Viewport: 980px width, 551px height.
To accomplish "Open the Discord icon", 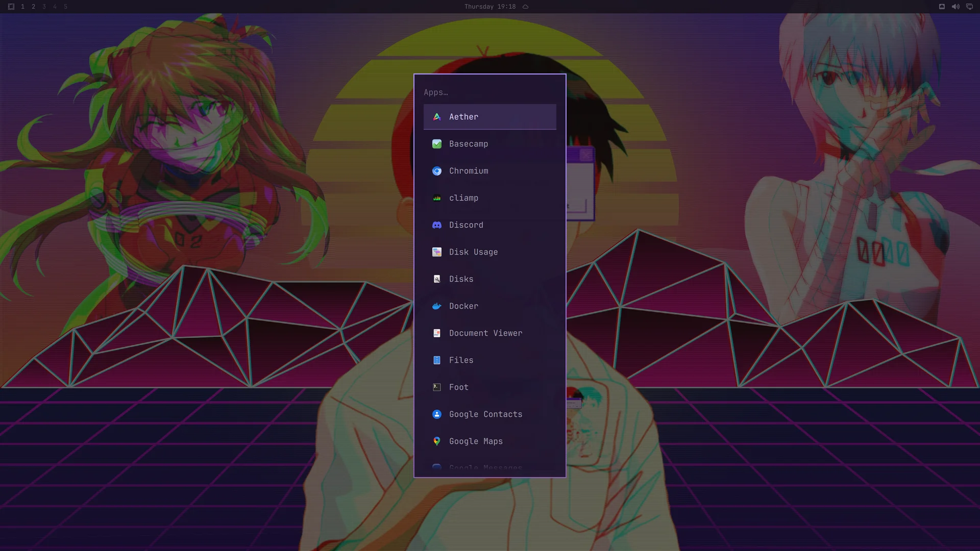I will 437,225.
